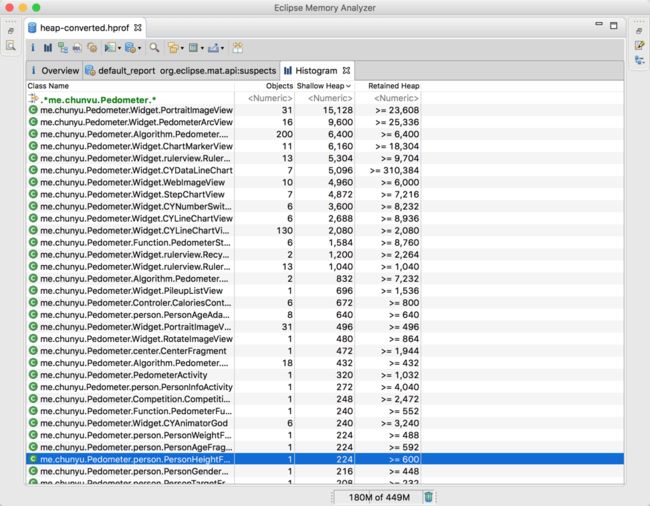The height and width of the screenshot is (506, 650).
Task: Minimize the editor pane
Action: point(599,24)
